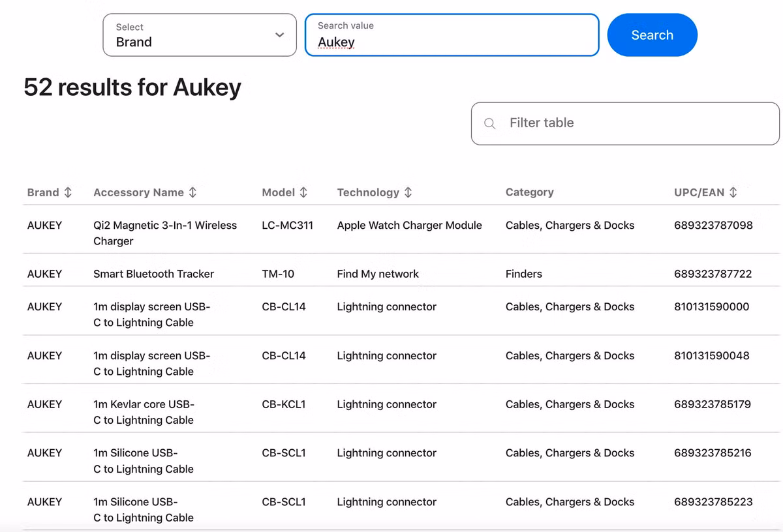
Task: Click model CB-KCL1 cell
Action: click(284, 404)
